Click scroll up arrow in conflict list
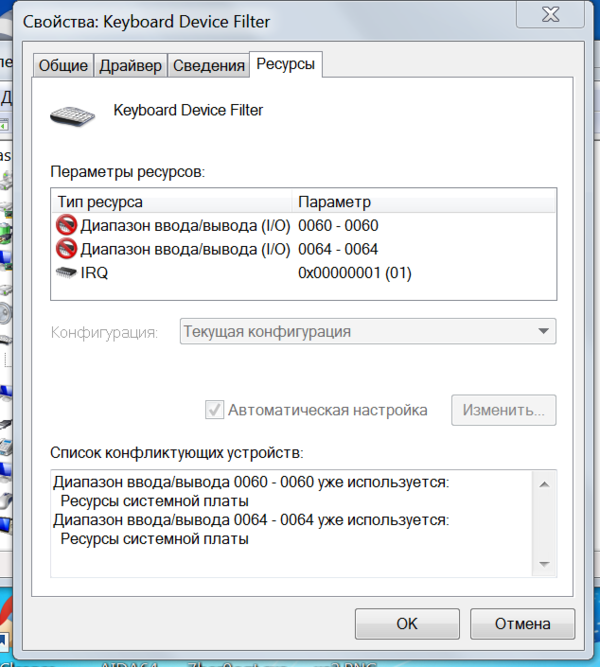Viewport: 600px width, 667px height. click(544, 485)
